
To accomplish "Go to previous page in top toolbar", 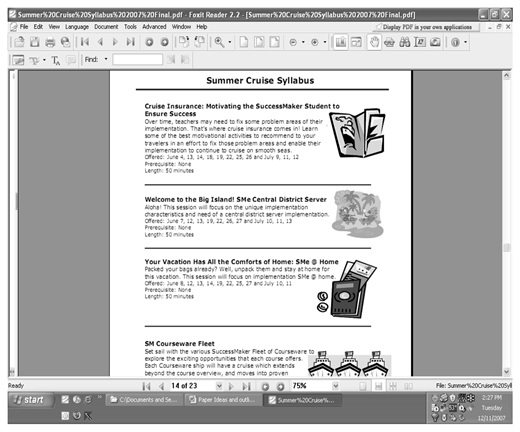I will 100,42.
